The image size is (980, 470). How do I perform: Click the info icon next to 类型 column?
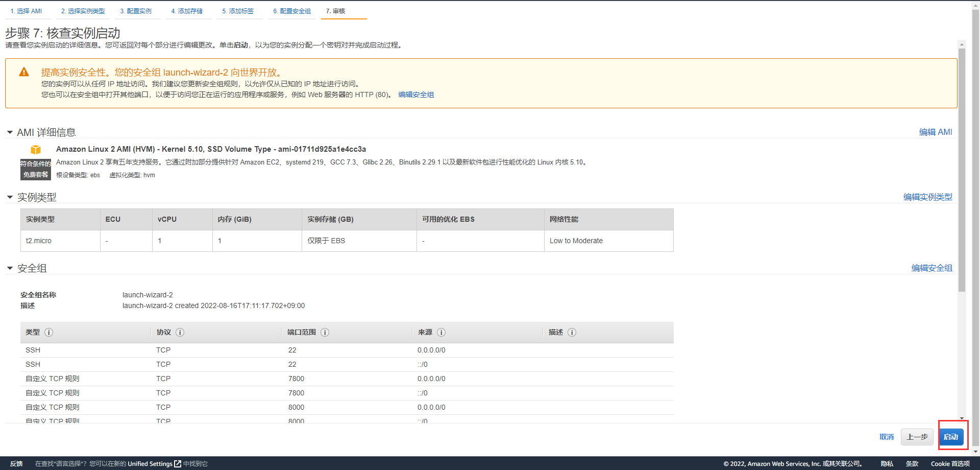click(49, 333)
